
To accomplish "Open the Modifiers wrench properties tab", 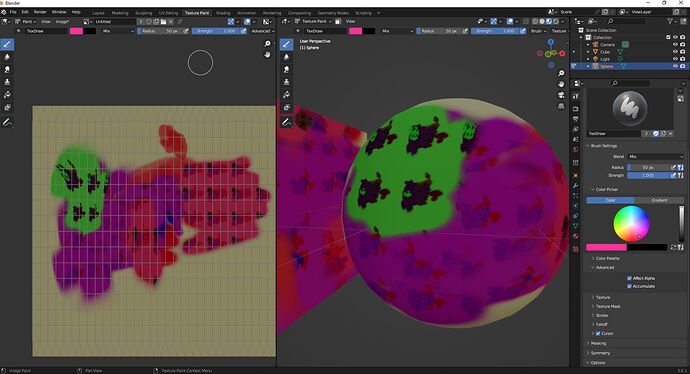I will (x=576, y=186).
